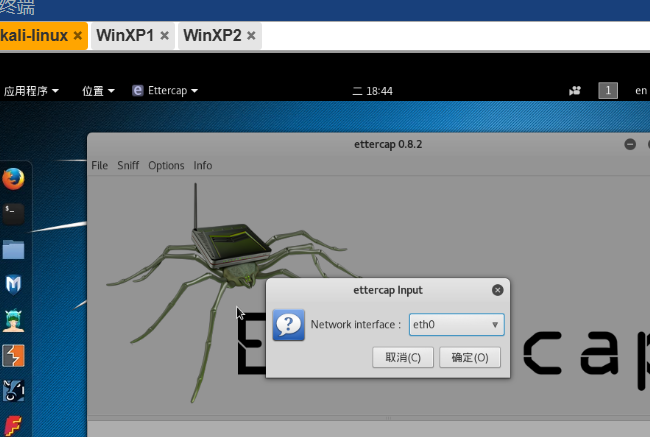Click the 取消(C) cancel button
This screenshot has width=650, height=437.
tap(403, 357)
